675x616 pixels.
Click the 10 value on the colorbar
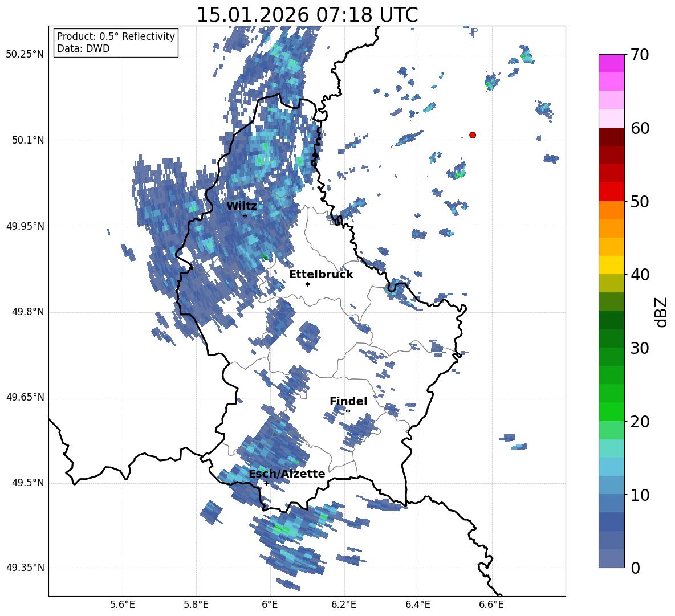click(x=640, y=495)
